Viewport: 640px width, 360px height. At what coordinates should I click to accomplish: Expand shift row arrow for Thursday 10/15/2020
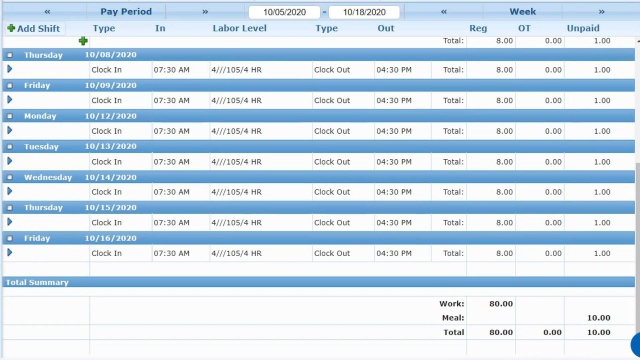(10, 222)
